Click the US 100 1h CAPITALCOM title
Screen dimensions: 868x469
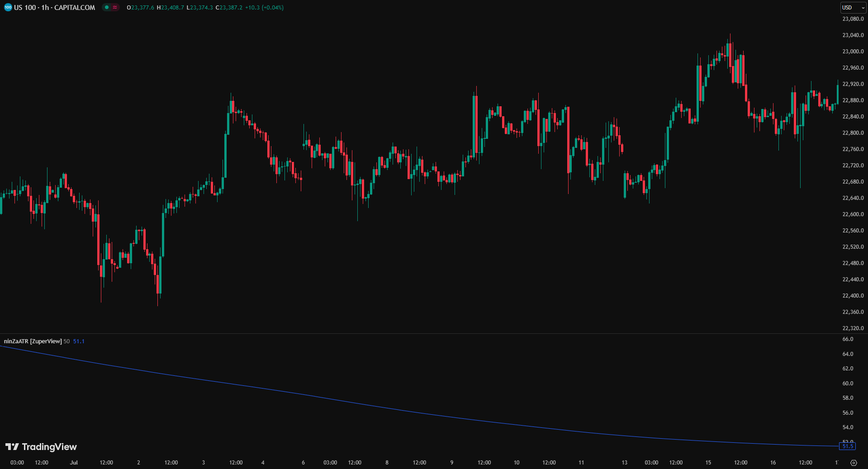(54, 7)
